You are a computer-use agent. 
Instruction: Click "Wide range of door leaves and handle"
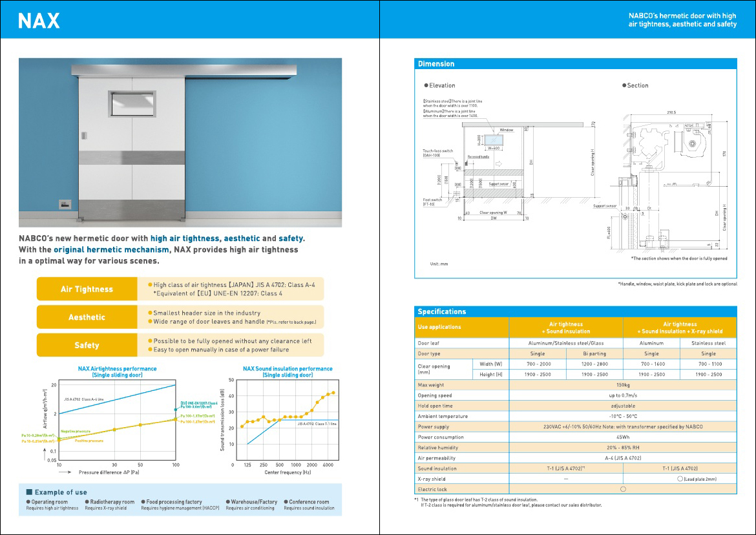(x=209, y=322)
